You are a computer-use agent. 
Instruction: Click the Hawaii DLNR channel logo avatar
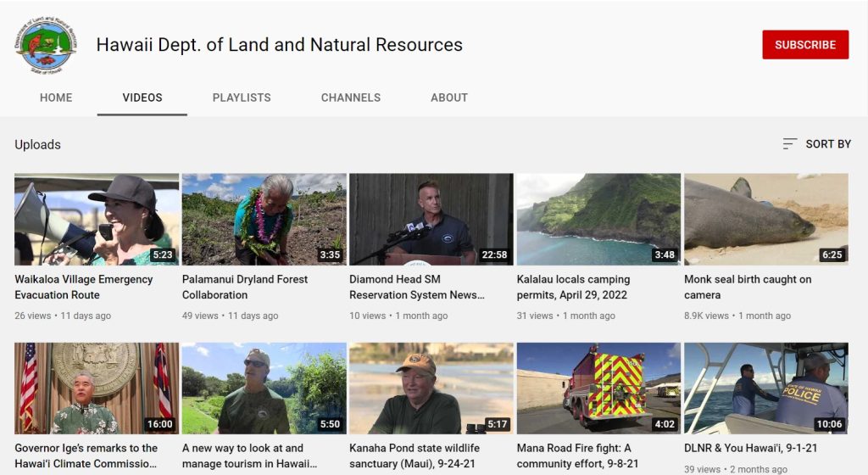[x=46, y=46]
